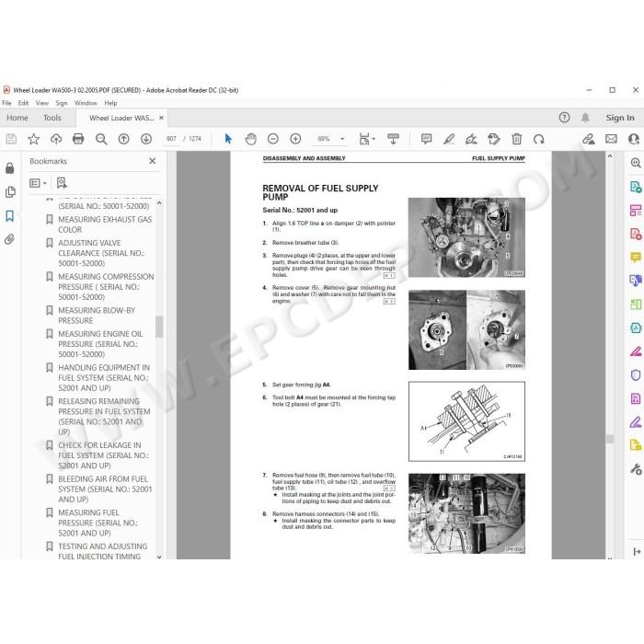Open CHECK FOR LEAKAGE IN FUEL SYSTEM bookmark
The width and height of the screenshot is (644, 644).
coord(101,455)
